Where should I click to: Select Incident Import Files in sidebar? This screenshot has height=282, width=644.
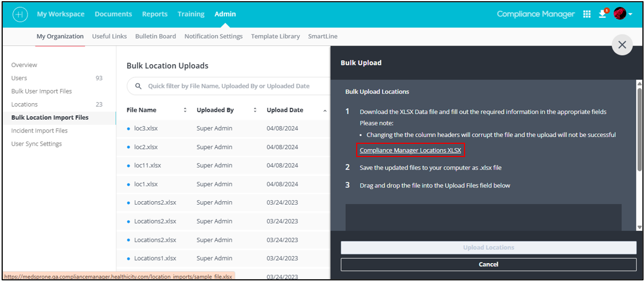click(40, 131)
